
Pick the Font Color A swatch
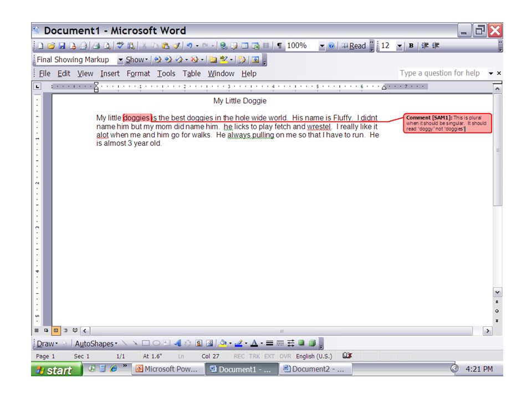pos(254,344)
